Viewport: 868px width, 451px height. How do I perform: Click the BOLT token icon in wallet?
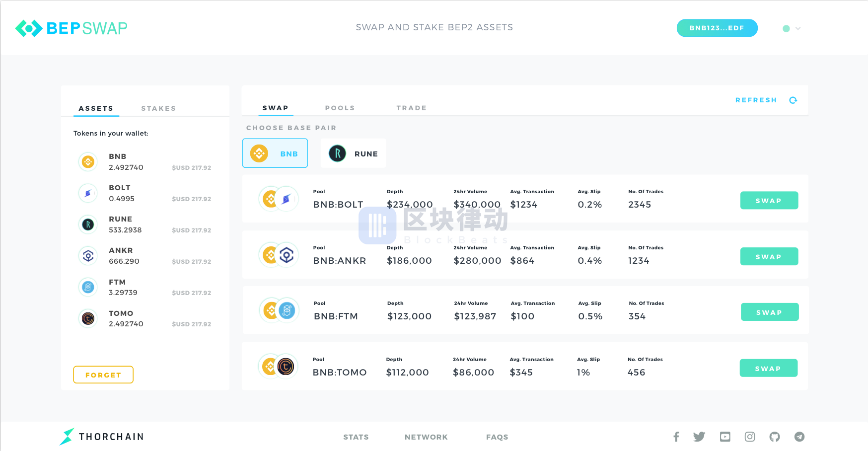tap(88, 193)
